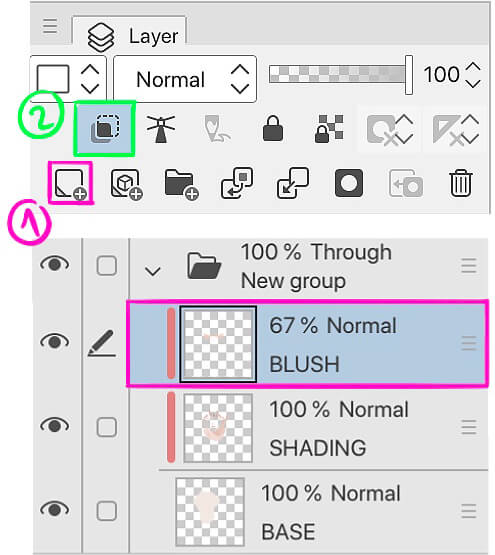
Task: Delete layer using trash icon
Action: click(461, 183)
